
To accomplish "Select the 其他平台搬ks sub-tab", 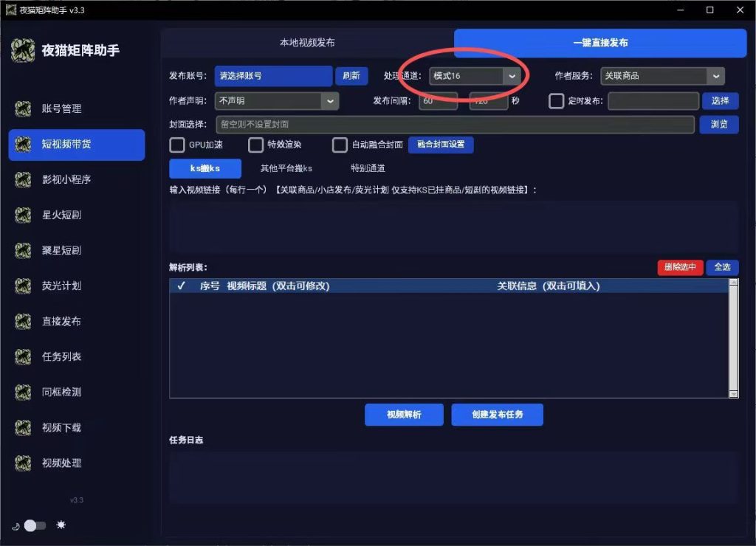I will [x=286, y=168].
